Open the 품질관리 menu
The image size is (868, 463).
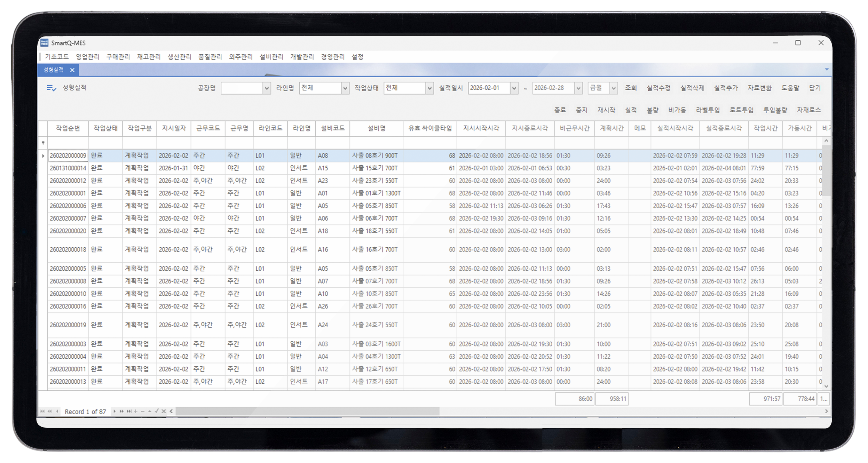[210, 57]
